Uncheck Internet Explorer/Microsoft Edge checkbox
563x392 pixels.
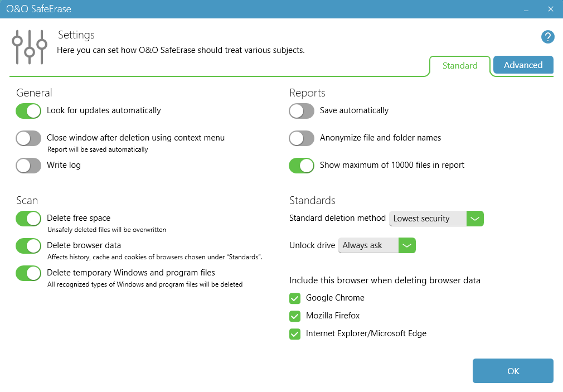click(x=295, y=334)
